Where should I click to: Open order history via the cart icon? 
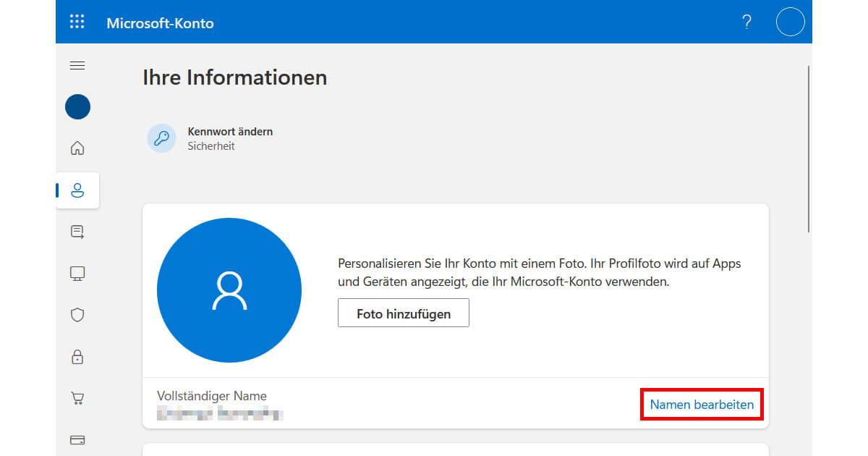coord(77,397)
